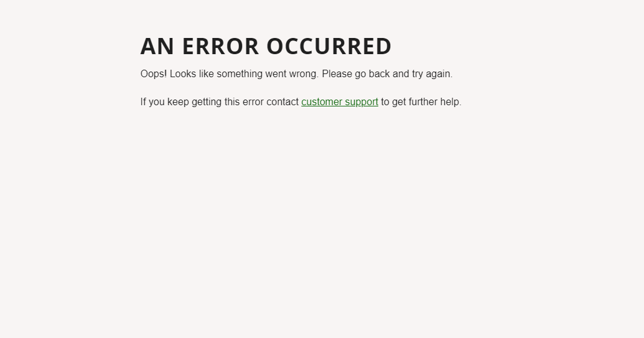Click the word 'OCCURRED' in the heading
Screen dimensions: 644x338
pos(329,46)
